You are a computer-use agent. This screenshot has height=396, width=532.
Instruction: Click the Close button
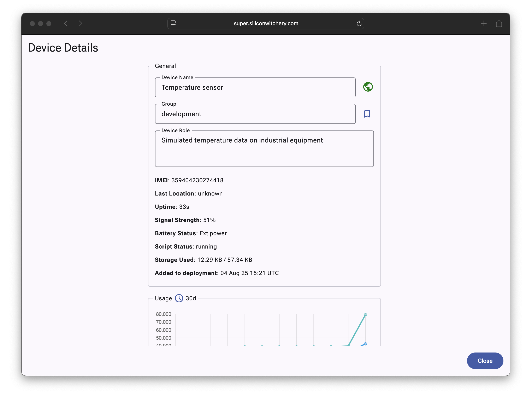485,361
